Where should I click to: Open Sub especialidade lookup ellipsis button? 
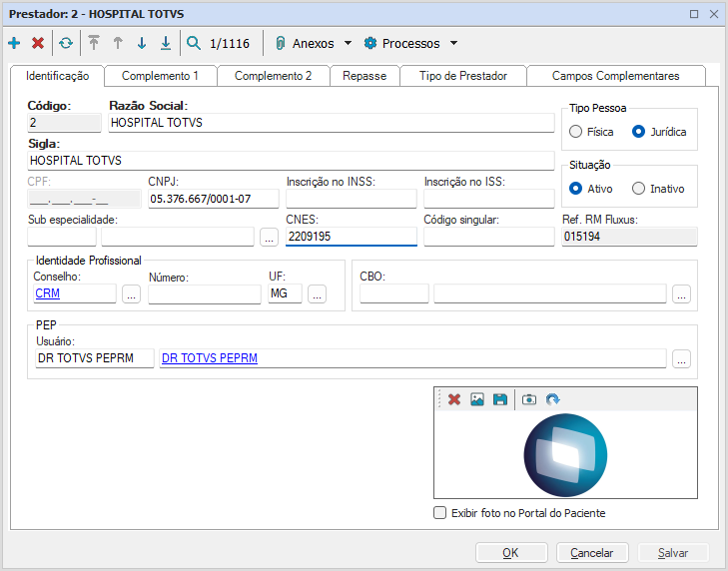(269, 238)
